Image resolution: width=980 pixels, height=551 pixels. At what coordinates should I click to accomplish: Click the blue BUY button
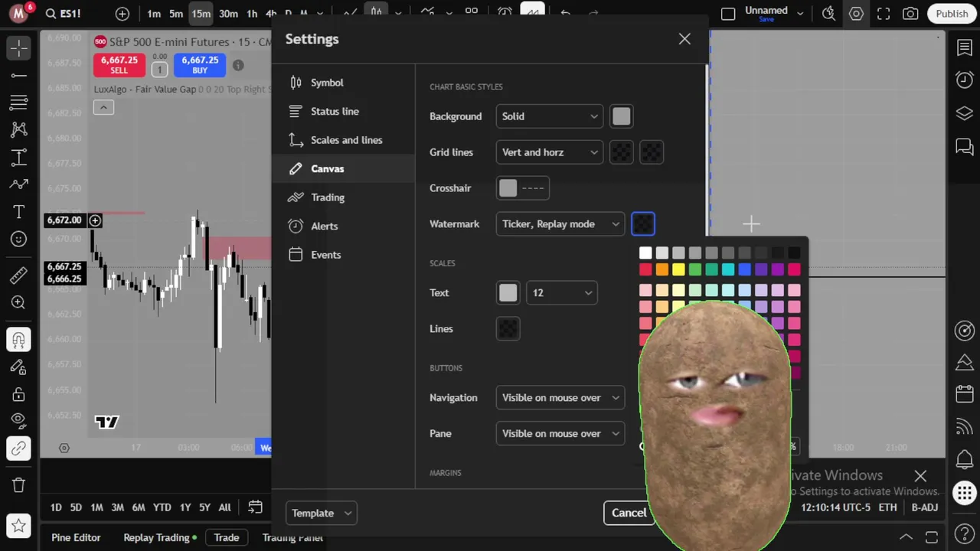200,65
